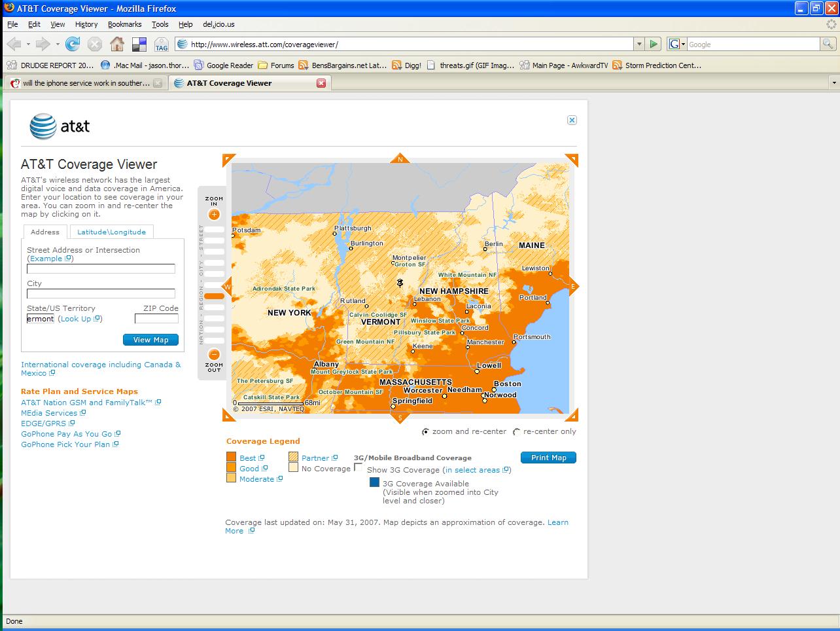Open the Forums bookmark folder
Viewport: 840px width, 631px height.
click(276, 65)
